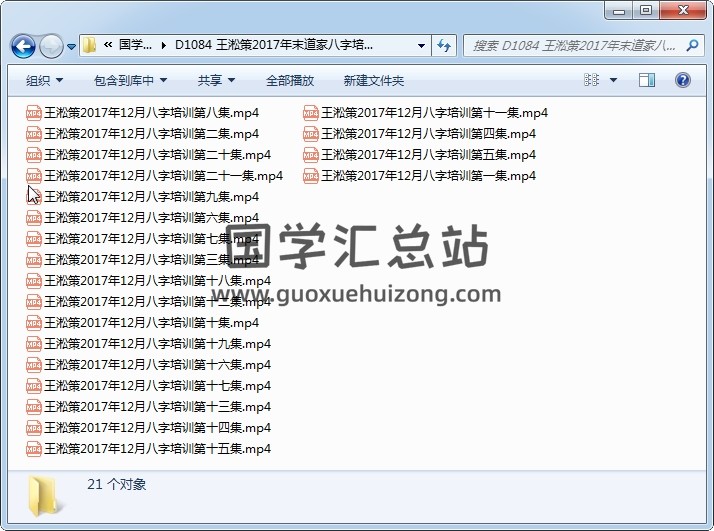This screenshot has width=714, height=531.
Task: Select MP4 icon of 第十八集.mp4
Action: click(34, 281)
